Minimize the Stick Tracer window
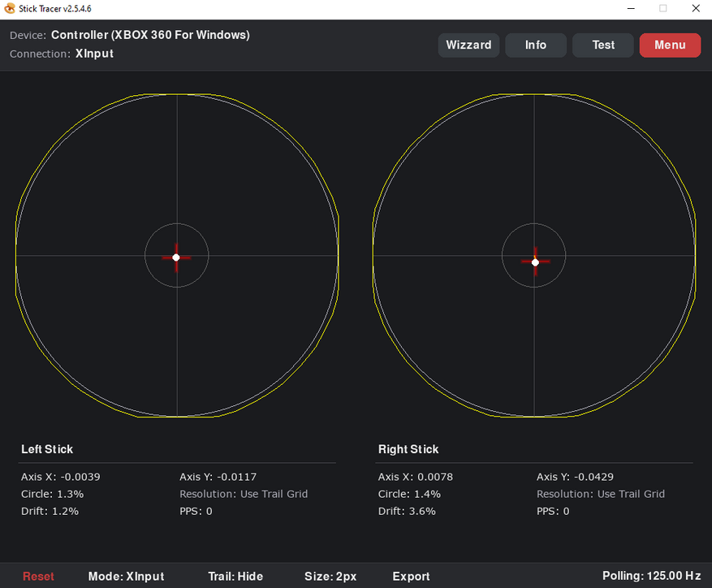The width and height of the screenshot is (712, 588). [631, 9]
